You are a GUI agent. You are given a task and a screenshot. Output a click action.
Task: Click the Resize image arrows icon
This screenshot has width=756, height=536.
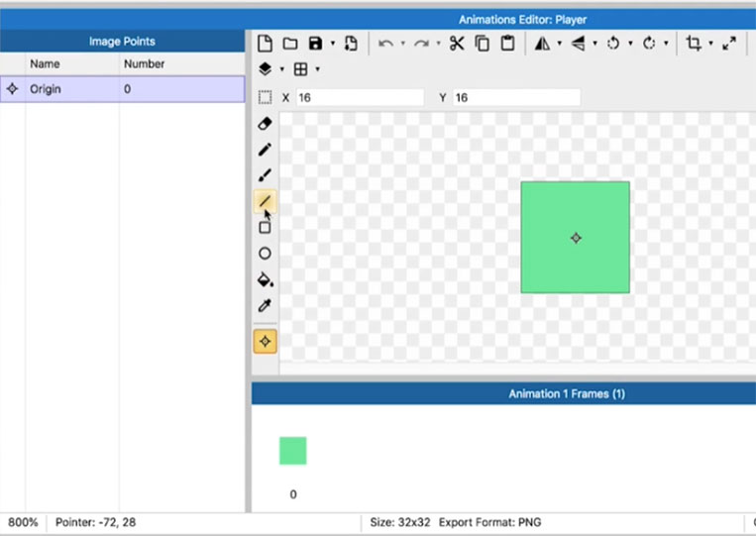click(729, 44)
